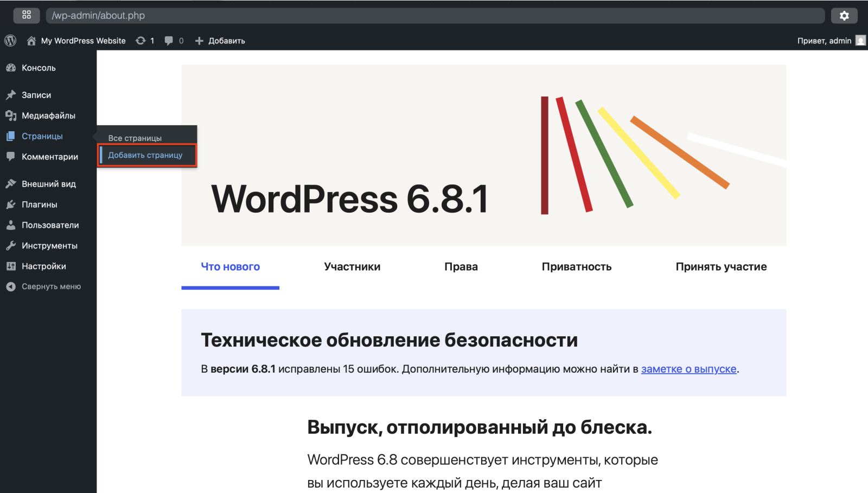Switch to the Приватность tab

point(576,267)
